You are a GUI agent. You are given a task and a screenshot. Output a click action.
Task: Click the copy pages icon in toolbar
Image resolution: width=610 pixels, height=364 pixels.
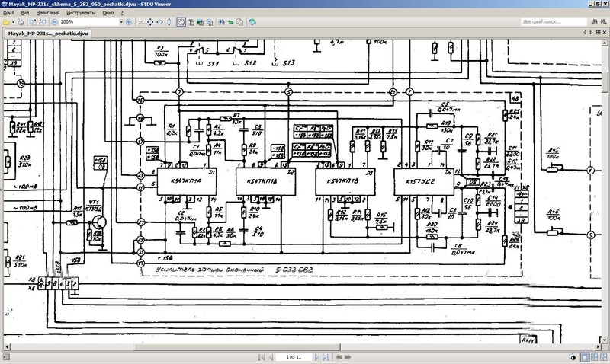(x=240, y=22)
